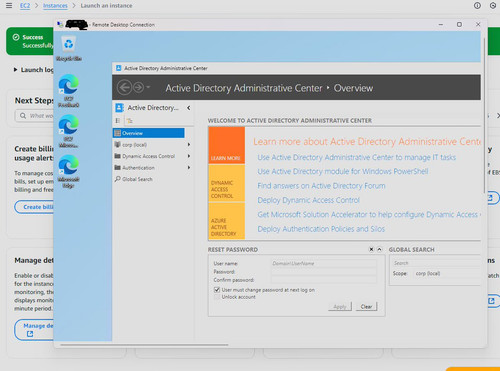Screen dimensions: 500x371
Task: Expand Dynamic Access Control submenu arrow
Action: pyautogui.click(x=189, y=156)
